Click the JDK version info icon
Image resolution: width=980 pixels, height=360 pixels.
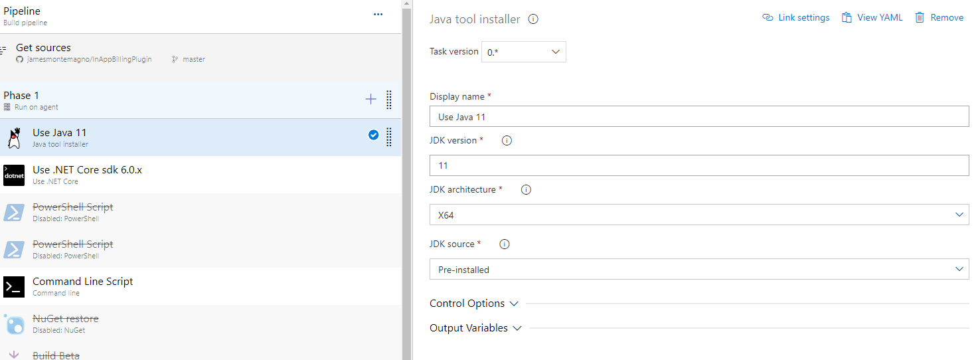(507, 141)
